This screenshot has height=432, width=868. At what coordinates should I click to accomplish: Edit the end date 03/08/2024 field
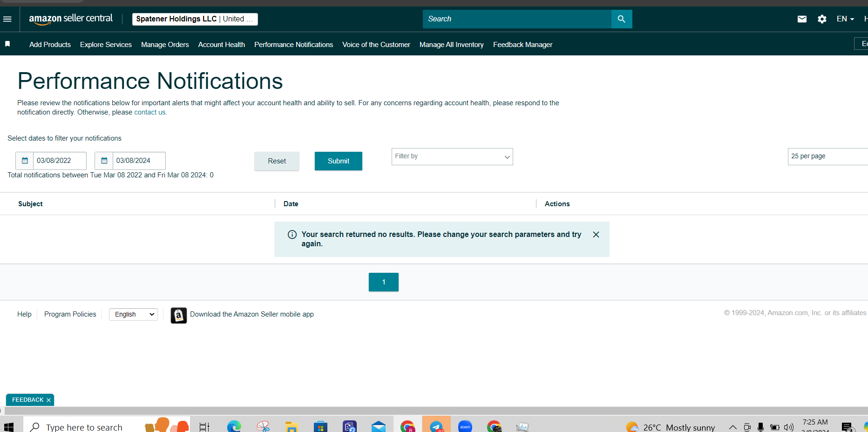point(139,161)
